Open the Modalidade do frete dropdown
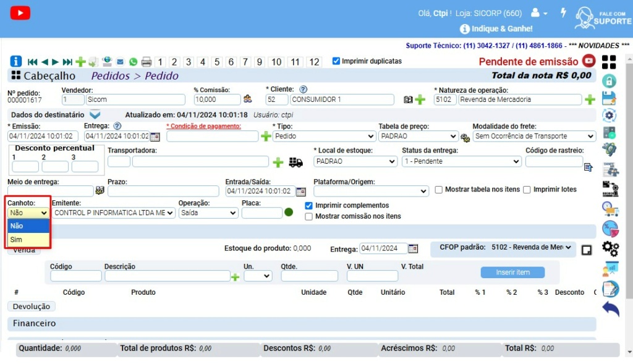The height and width of the screenshot is (364, 633). 534,137
